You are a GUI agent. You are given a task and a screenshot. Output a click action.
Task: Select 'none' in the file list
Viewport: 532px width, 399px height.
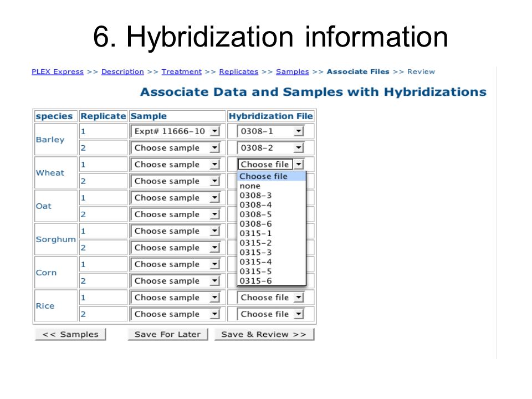point(272,186)
